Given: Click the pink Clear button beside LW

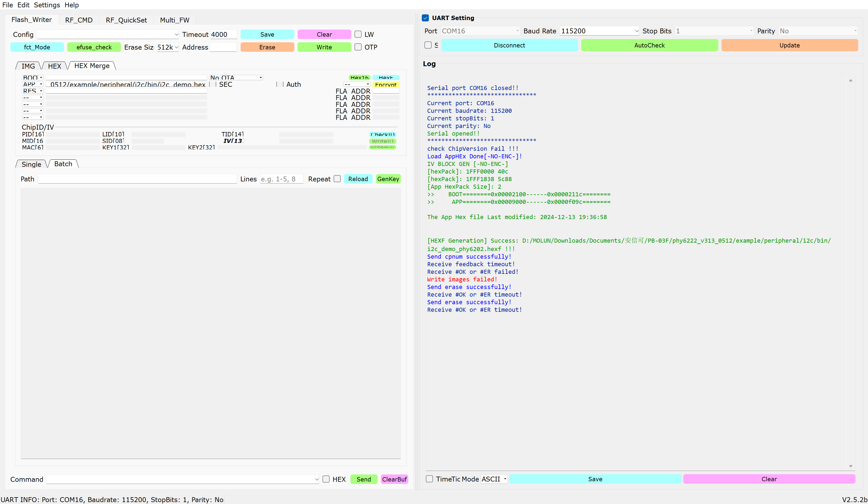Looking at the screenshot, I should tap(324, 34).
